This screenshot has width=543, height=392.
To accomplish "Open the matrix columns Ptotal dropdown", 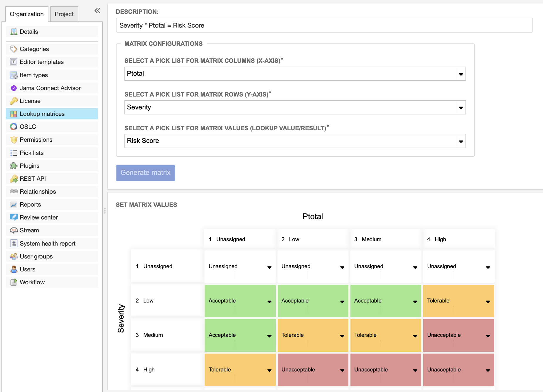I will [x=295, y=74].
